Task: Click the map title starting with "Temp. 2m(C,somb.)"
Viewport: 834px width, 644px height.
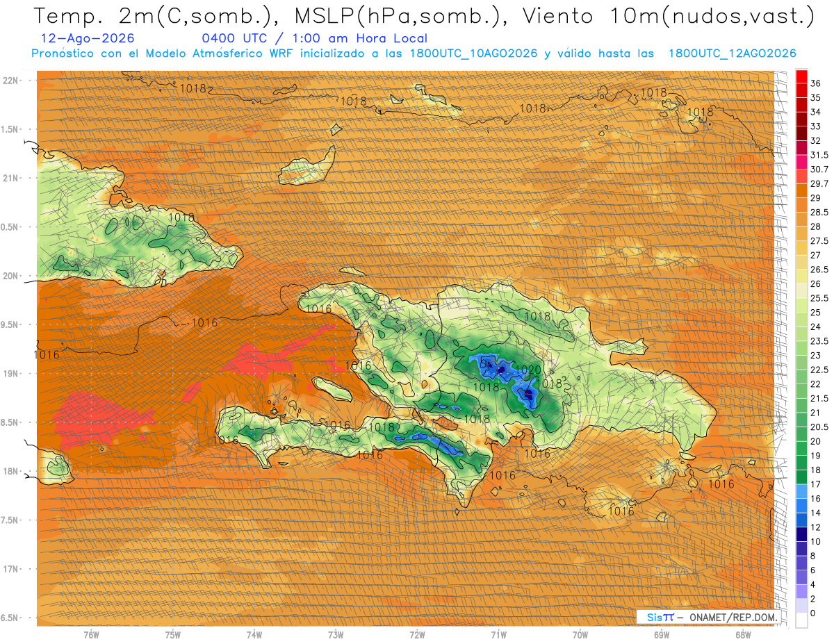Action: point(424,15)
